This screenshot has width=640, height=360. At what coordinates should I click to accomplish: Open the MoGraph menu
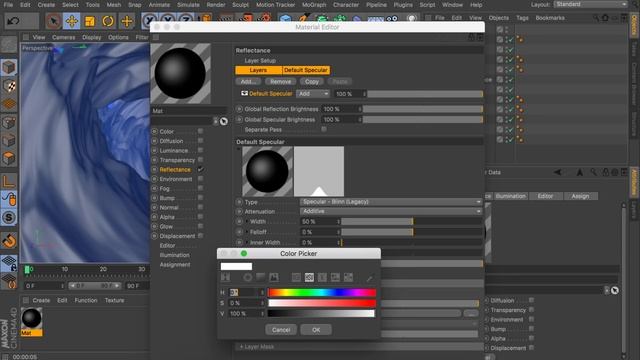tap(314, 5)
